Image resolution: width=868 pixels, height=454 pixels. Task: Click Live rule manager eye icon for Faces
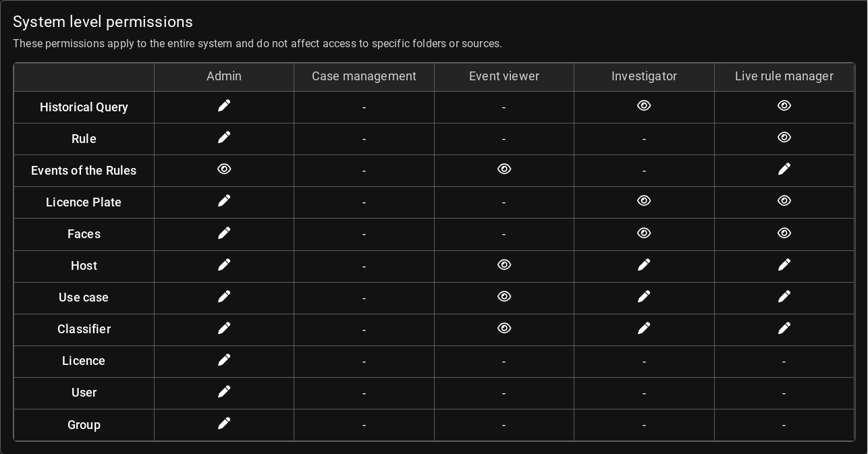click(784, 233)
